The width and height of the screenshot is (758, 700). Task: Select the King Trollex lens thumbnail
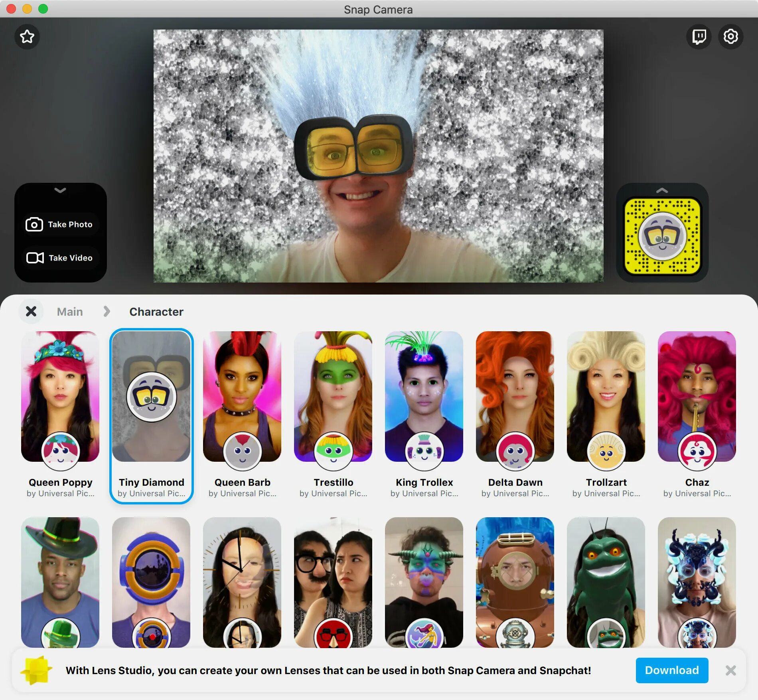[424, 396]
